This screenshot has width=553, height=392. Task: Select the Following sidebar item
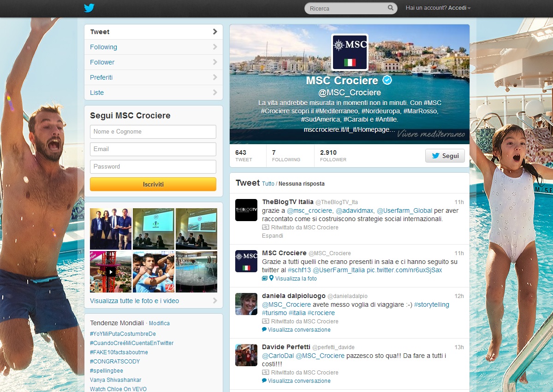154,47
